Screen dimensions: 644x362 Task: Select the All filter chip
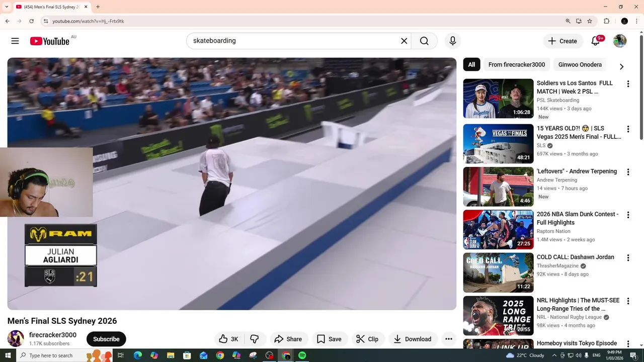[471, 64]
